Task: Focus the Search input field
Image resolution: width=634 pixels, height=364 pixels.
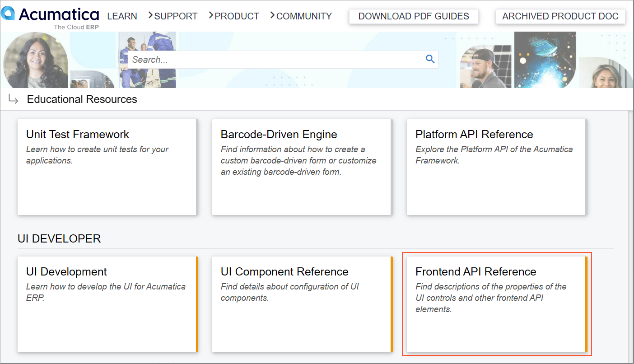Action: tap(275, 60)
